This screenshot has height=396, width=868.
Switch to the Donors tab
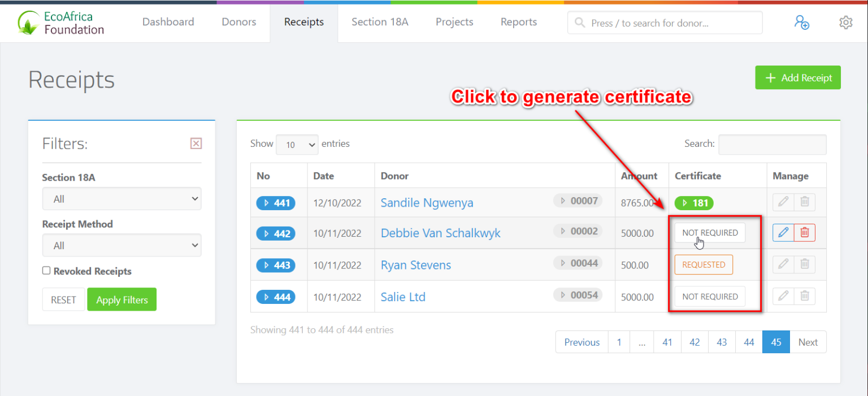click(x=238, y=22)
